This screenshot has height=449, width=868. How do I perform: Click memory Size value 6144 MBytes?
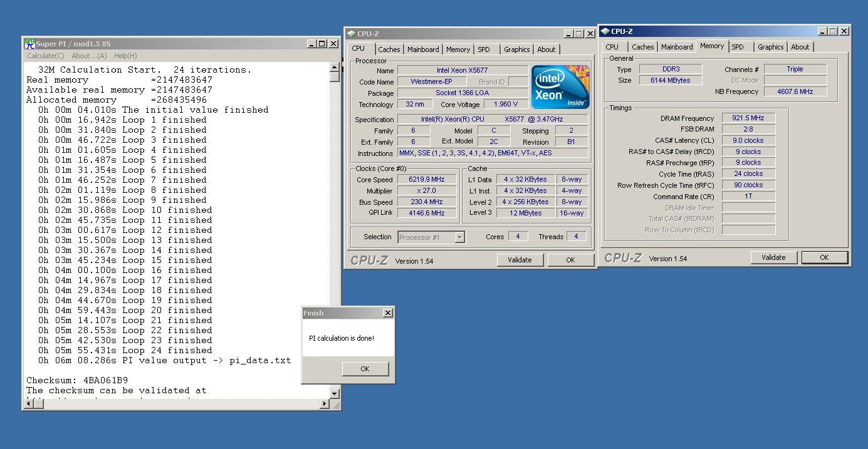[x=671, y=80]
